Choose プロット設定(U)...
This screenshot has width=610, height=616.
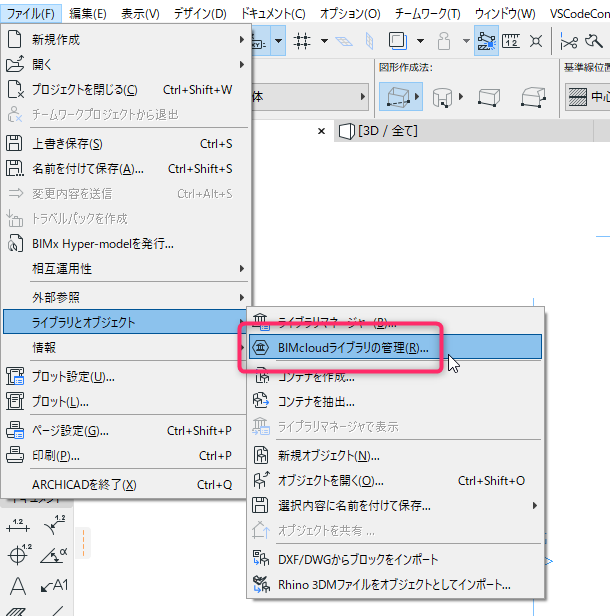pos(126,377)
